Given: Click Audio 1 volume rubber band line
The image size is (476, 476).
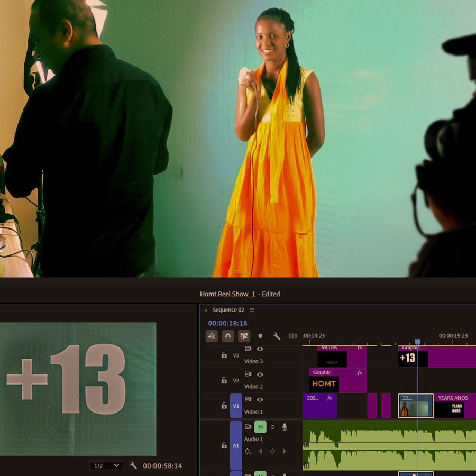Looking at the screenshot, I should (x=389, y=442).
